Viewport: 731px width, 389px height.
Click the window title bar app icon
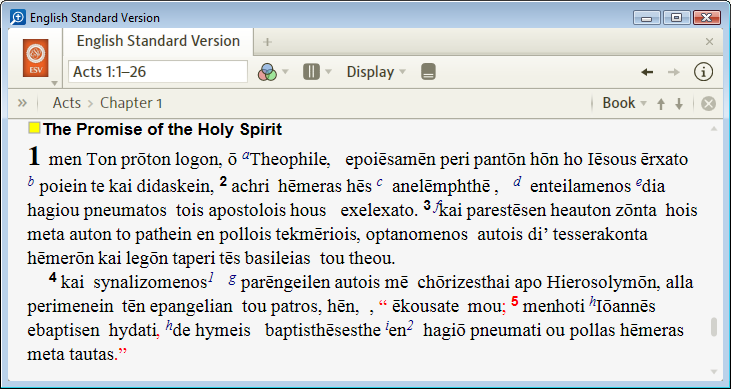pos(18,18)
